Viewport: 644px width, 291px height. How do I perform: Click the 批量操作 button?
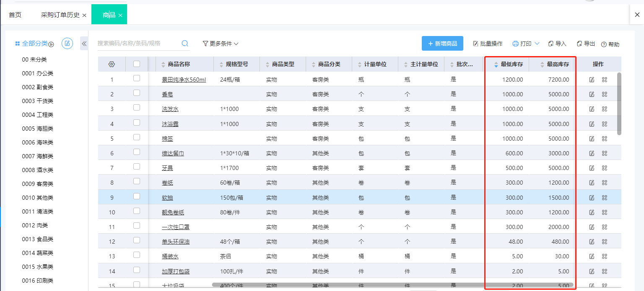coord(488,44)
